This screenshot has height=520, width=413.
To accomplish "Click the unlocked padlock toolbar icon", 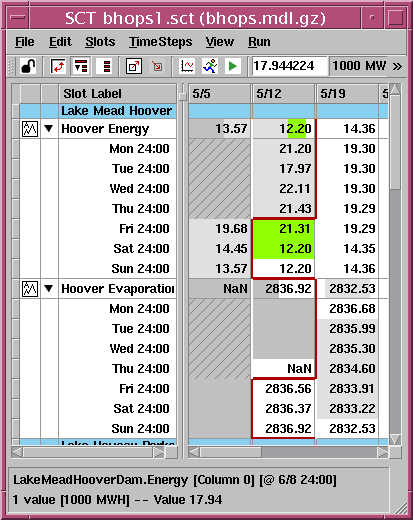I will 28,66.
